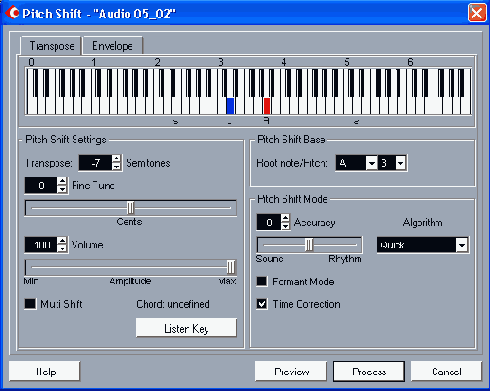The width and height of the screenshot is (490, 391).
Task: Click the Help button
Action: click(x=45, y=371)
